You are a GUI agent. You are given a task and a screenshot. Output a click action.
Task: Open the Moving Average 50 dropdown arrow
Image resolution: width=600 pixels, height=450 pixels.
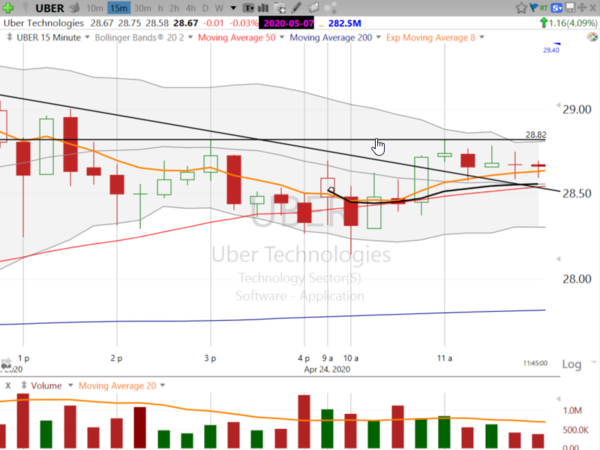point(282,37)
